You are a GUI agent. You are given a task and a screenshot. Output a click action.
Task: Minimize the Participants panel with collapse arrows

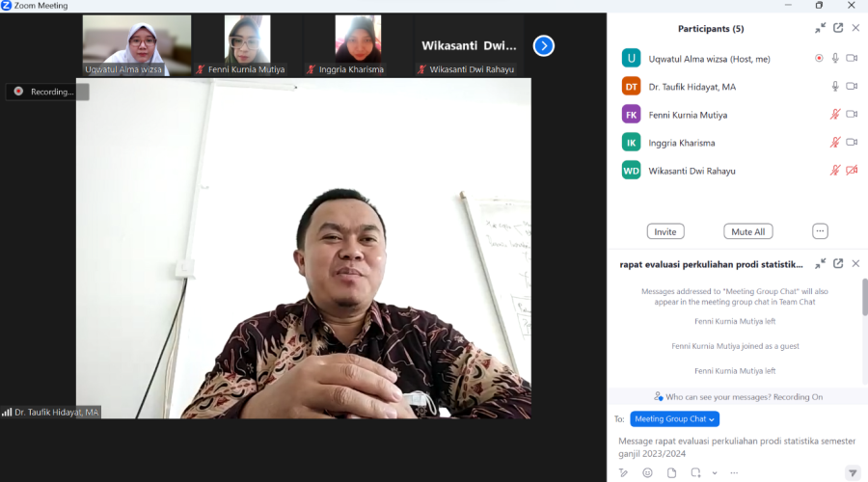820,28
